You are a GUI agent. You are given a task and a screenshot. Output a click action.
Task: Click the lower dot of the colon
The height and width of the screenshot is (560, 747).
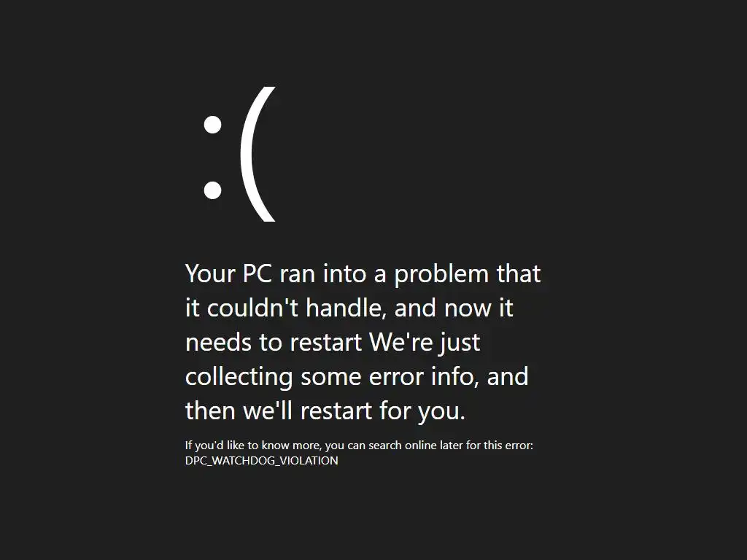pos(212,190)
